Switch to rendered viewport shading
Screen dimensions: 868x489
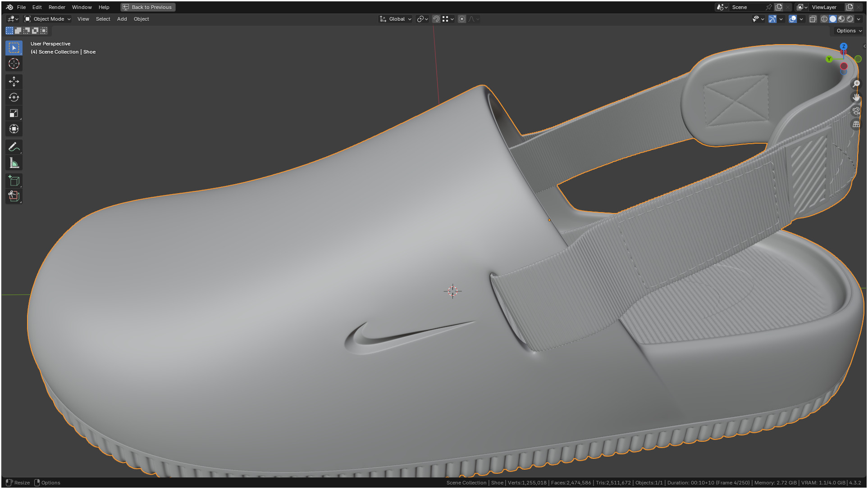pos(850,19)
